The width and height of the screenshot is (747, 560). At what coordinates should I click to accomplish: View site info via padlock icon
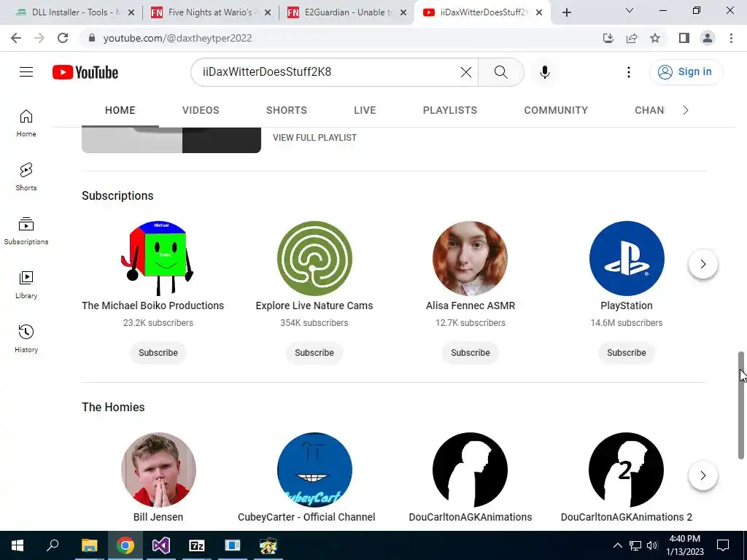click(x=92, y=38)
